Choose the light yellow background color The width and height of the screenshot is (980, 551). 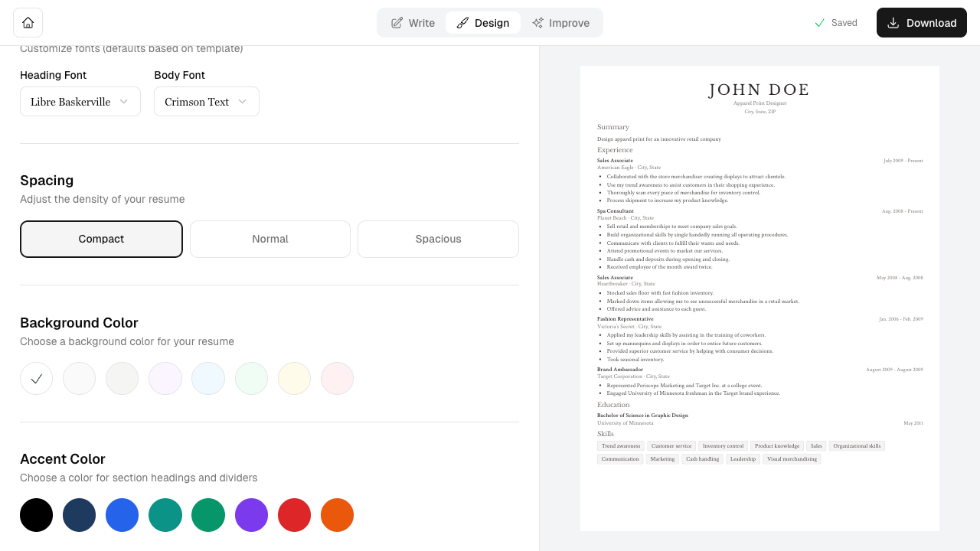point(294,378)
